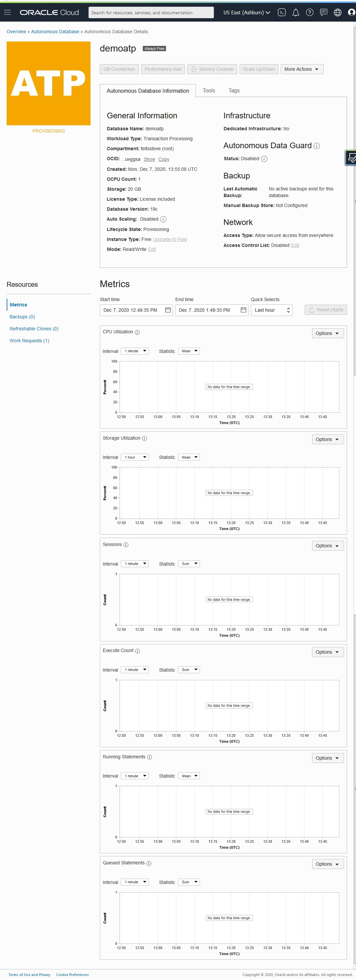Open Storage Utilization Interval 1 hour dropdown
This screenshot has width=356, height=980.
[135, 457]
